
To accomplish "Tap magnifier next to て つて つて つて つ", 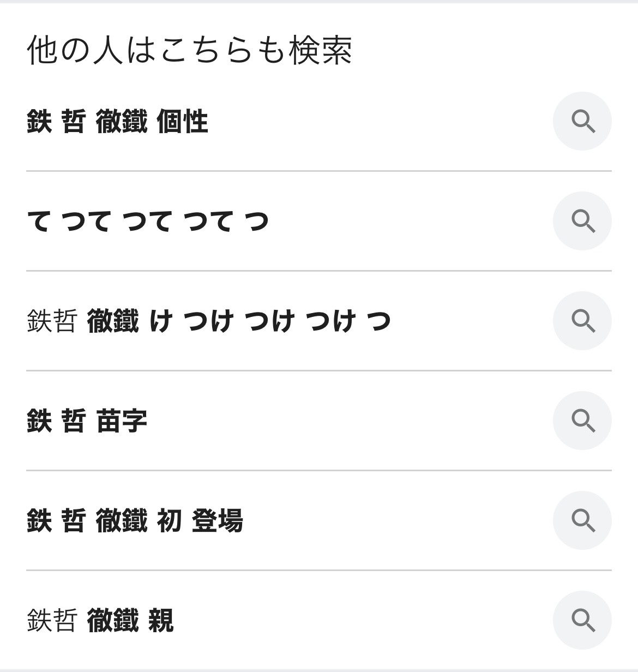I will pos(582,221).
